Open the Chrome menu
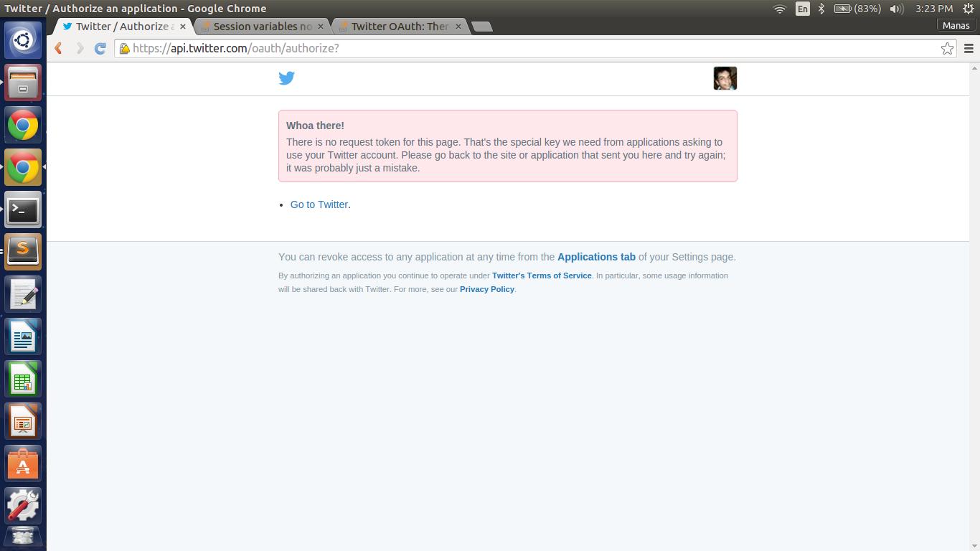 click(x=969, y=48)
